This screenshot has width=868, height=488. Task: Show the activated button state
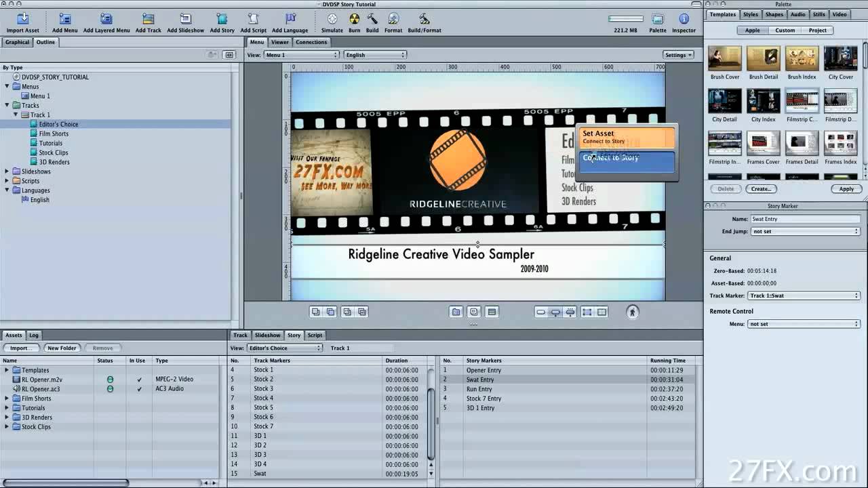click(x=570, y=312)
